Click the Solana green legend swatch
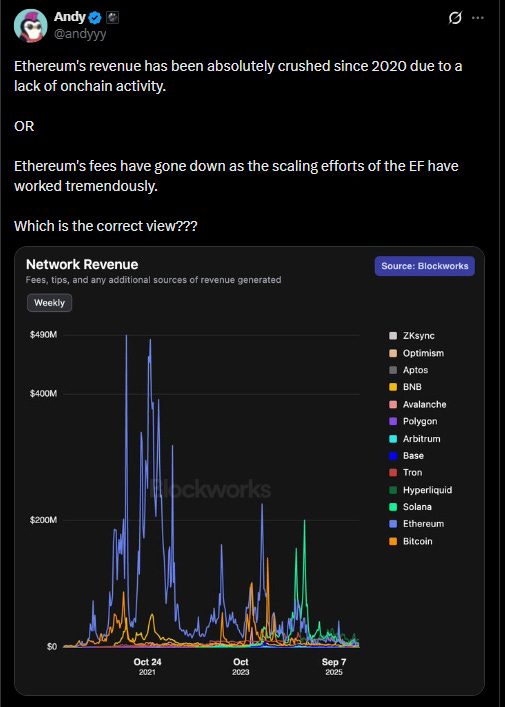 [x=393, y=507]
